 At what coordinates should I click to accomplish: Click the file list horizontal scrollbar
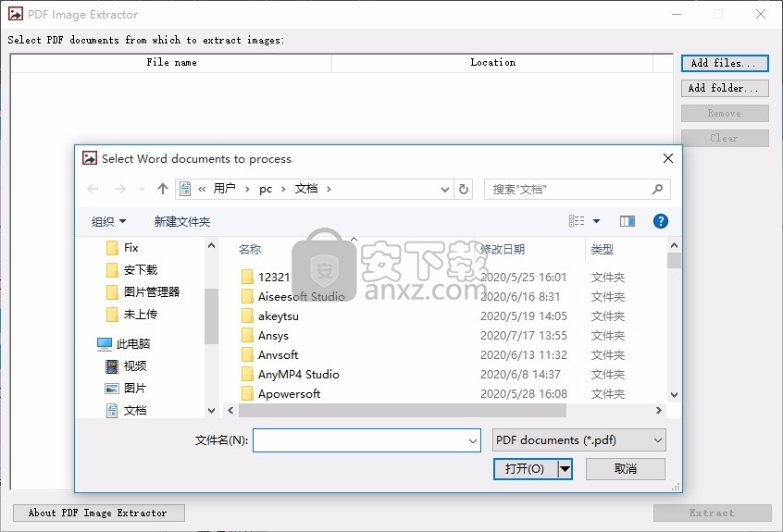(x=403, y=410)
